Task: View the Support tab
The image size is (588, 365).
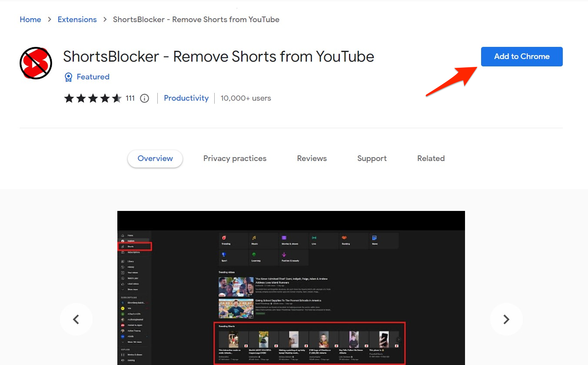Action: point(372,158)
